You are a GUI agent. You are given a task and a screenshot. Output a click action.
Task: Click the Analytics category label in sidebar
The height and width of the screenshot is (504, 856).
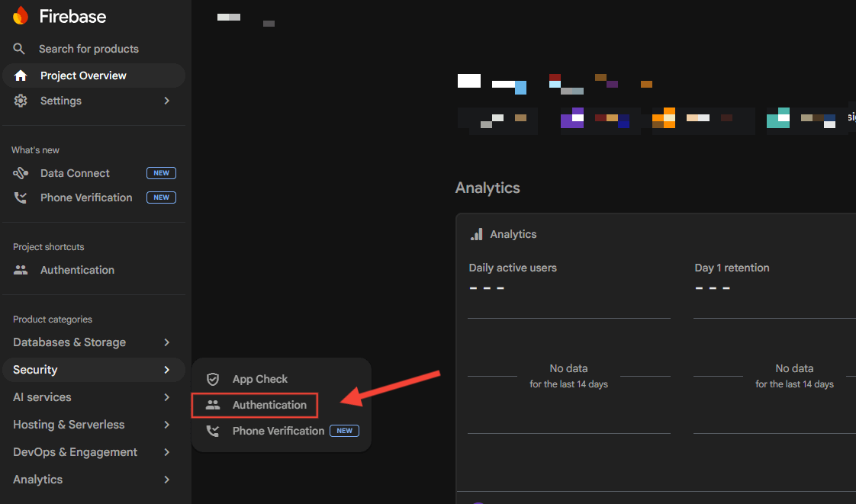coord(37,480)
